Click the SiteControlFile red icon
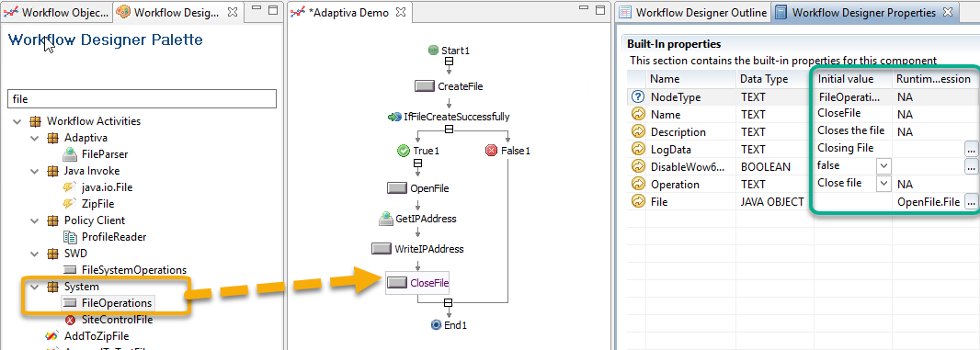Viewport: 980px width, 350px height. [x=70, y=320]
